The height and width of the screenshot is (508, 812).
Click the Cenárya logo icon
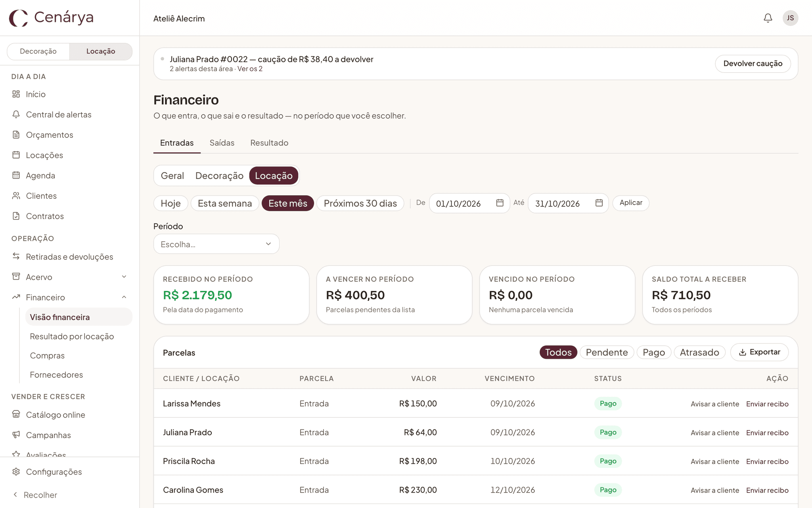click(19, 18)
